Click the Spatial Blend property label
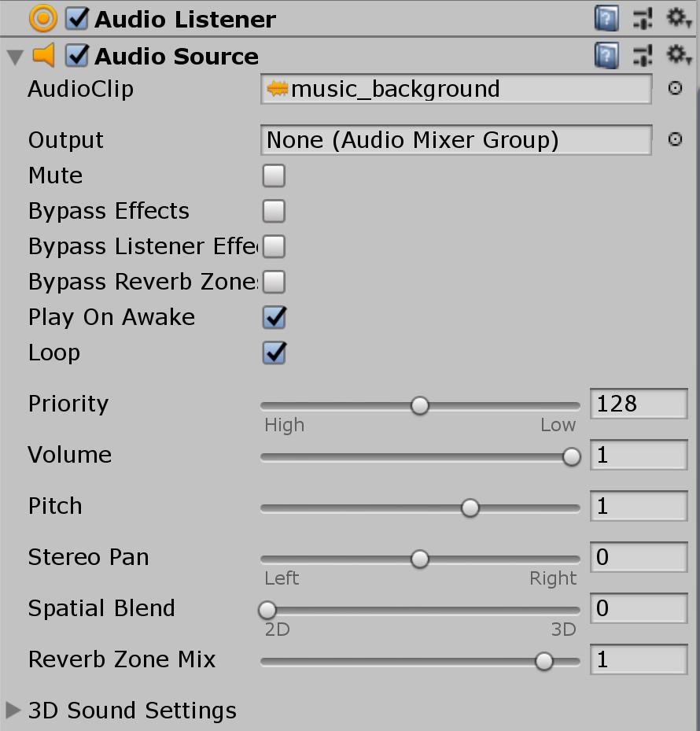Viewport: 700px width, 731px height. (101, 608)
